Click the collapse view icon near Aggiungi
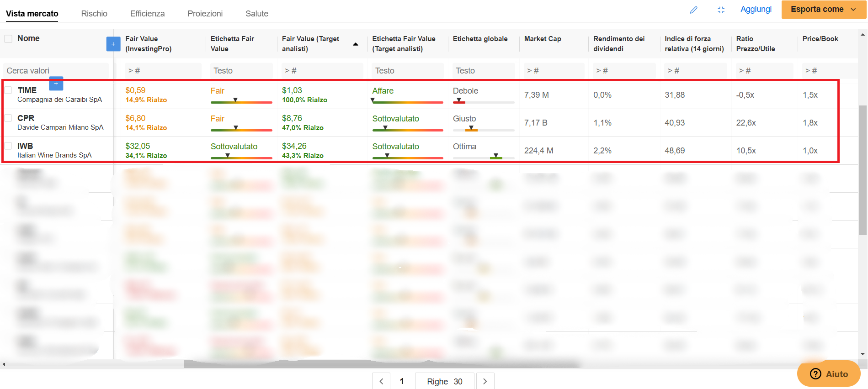 pos(721,10)
